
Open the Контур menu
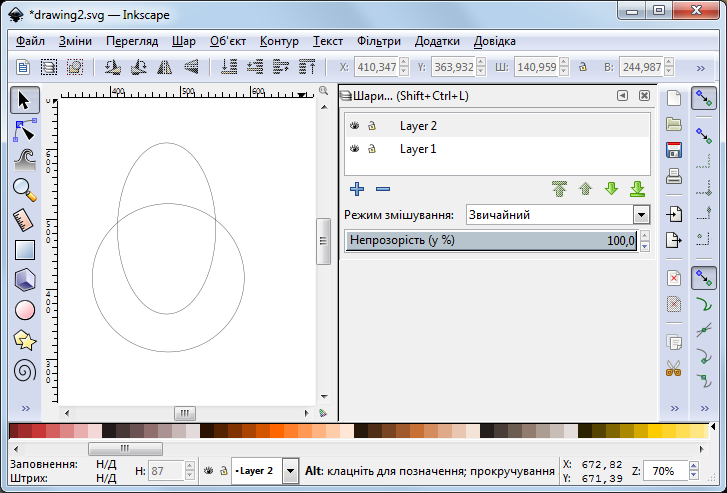tap(279, 41)
